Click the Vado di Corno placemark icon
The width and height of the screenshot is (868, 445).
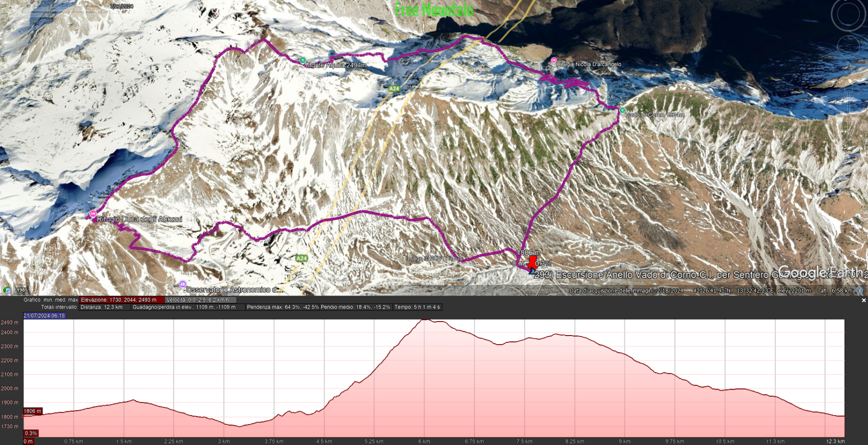click(x=622, y=110)
